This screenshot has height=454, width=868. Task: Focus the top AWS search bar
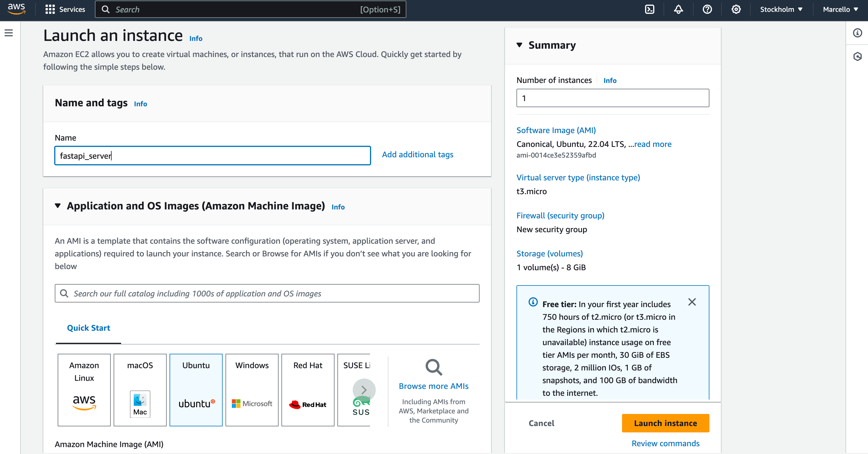coord(250,10)
